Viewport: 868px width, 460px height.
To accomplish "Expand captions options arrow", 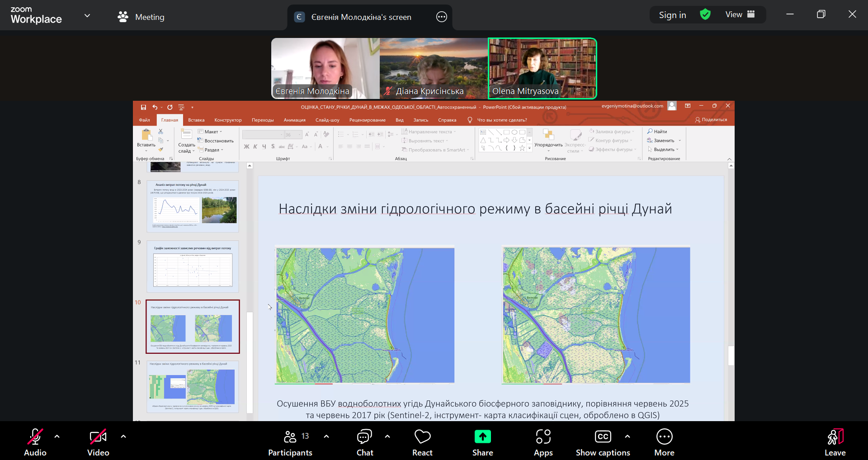I will click(x=627, y=437).
